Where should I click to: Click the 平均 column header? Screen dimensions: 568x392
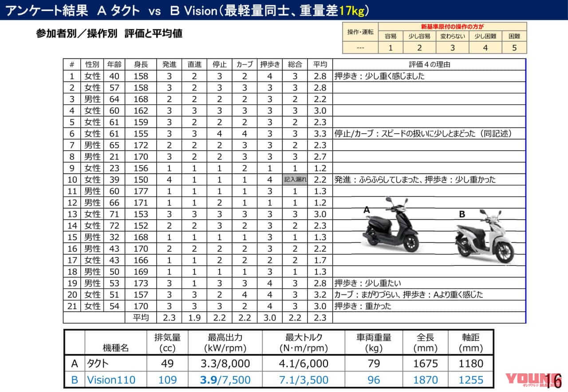pyautogui.click(x=320, y=64)
